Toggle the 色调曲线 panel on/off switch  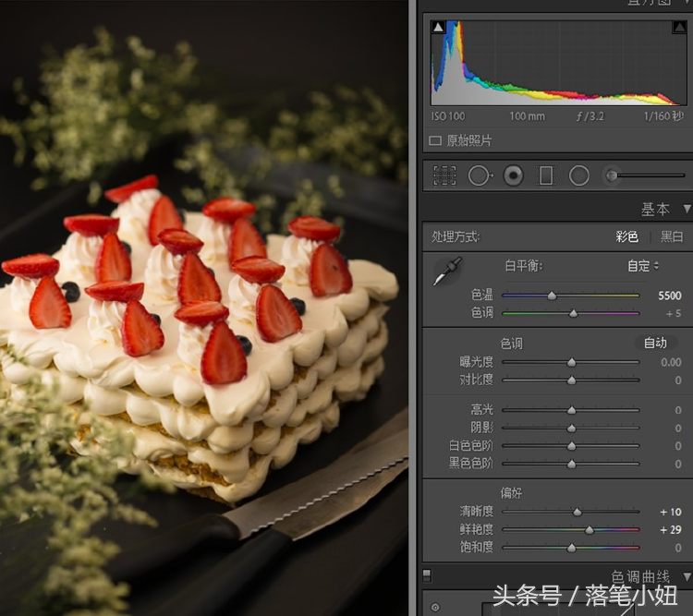coord(427,575)
